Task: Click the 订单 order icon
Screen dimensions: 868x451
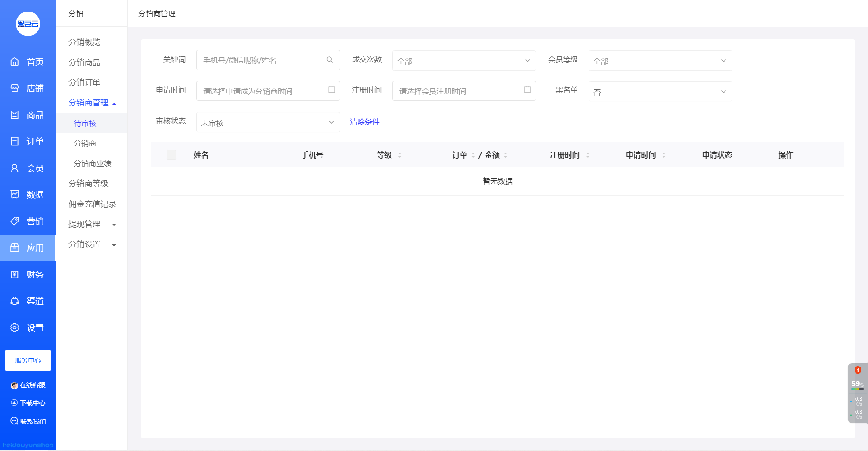Action: point(15,141)
